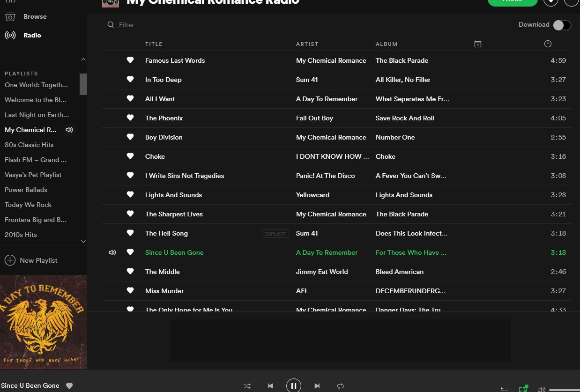Pause playback with the round pause button
Image resolution: width=580 pixels, height=392 pixels.
tap(294, 385)
